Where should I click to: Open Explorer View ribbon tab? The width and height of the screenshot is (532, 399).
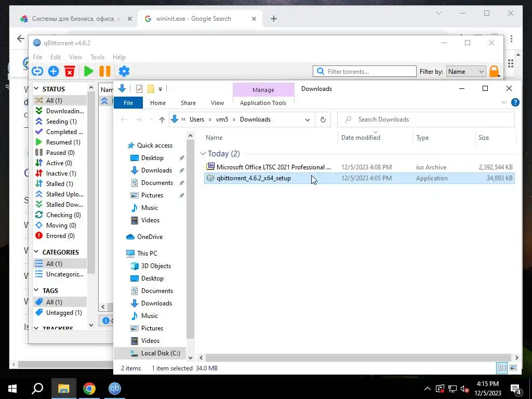coord(217,103)
